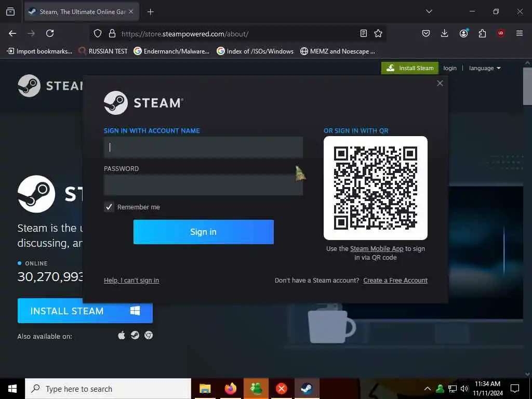
Task: Uncheck the Remember me checkbox
Action: click(x=109, y=207)
